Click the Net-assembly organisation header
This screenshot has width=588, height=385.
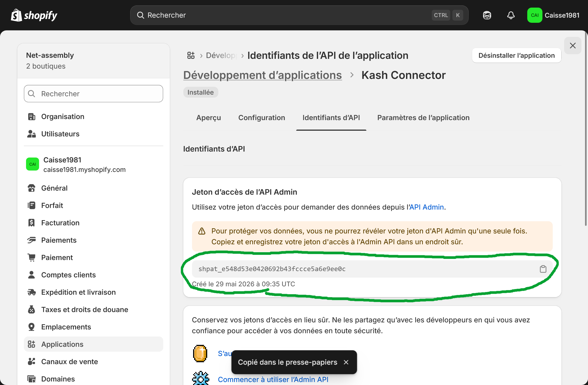94,61
